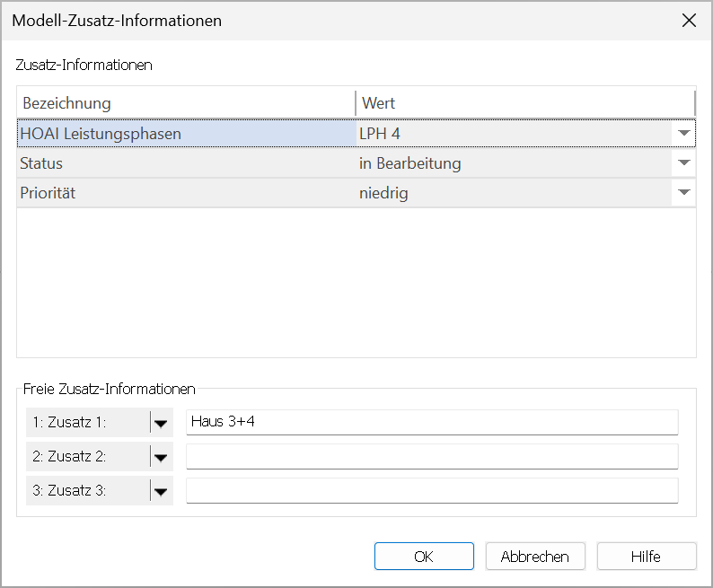Click the OK button
The image size is (713, 588).
[424, 557]
